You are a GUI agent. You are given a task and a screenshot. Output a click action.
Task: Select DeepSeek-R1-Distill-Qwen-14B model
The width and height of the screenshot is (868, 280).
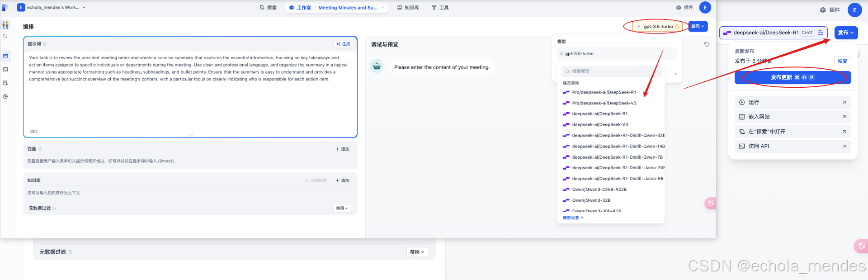(x=612, y=146)
